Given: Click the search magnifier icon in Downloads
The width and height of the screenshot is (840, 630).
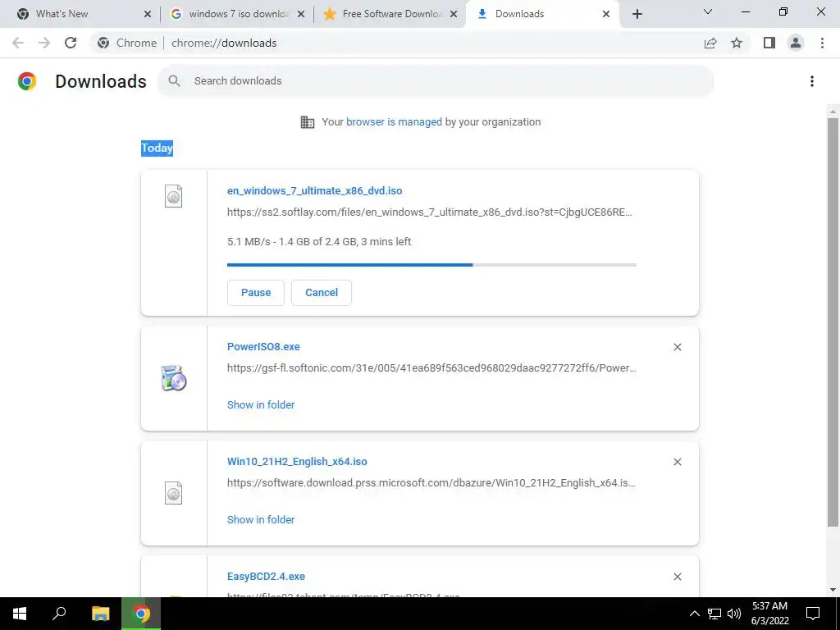Looking at the screenshot, I should pos(174,81).
